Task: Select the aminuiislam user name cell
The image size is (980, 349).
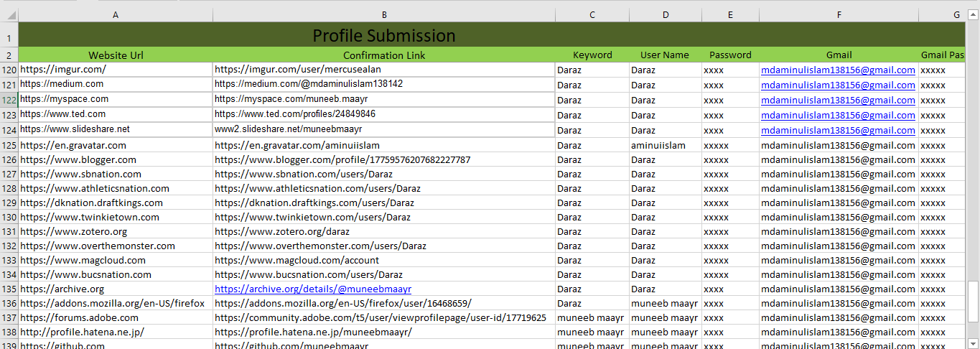Action: (x=658, y=145)
